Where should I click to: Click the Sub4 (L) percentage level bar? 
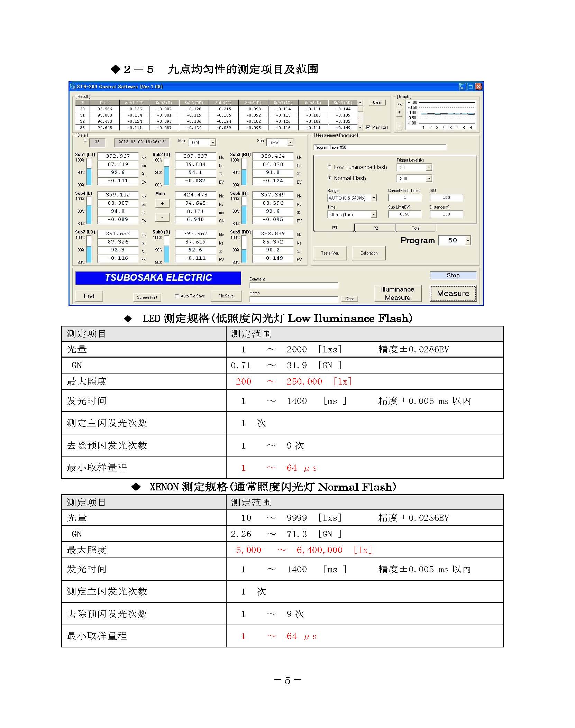(x=89, y=211)
